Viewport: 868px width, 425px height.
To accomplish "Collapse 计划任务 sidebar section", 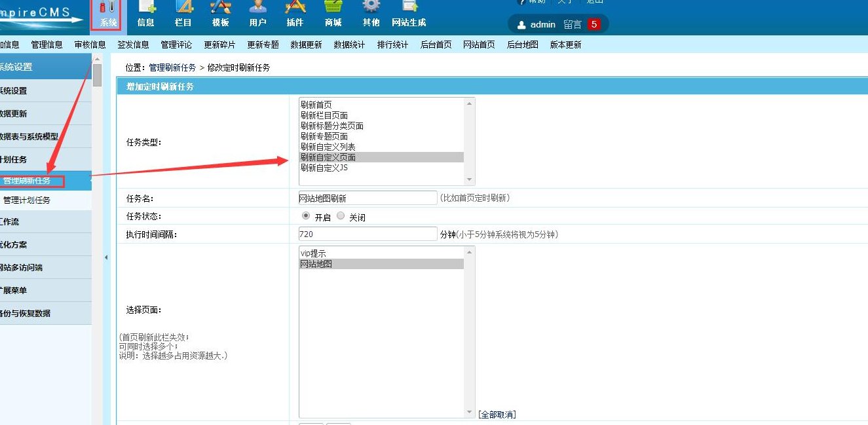I will tap(46, 160).
